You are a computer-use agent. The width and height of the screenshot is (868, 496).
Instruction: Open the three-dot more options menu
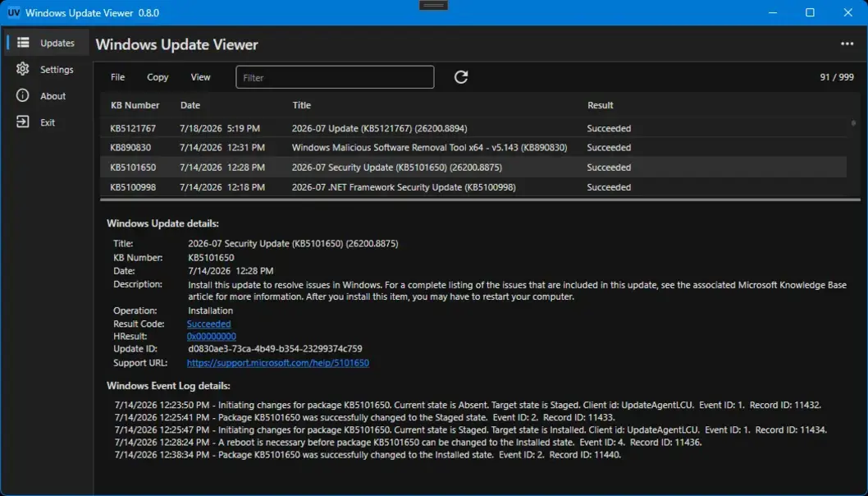click(x=847, y=44)
